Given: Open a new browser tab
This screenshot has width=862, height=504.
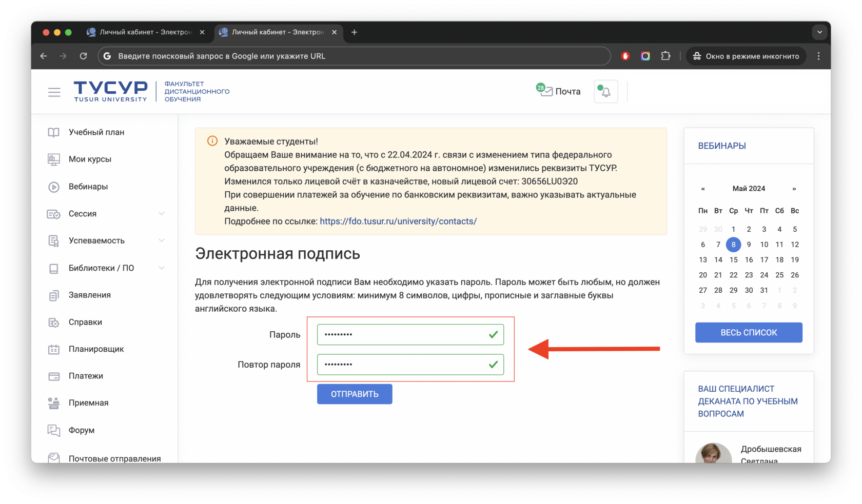Looking at the screenshot, I should 354,32.
